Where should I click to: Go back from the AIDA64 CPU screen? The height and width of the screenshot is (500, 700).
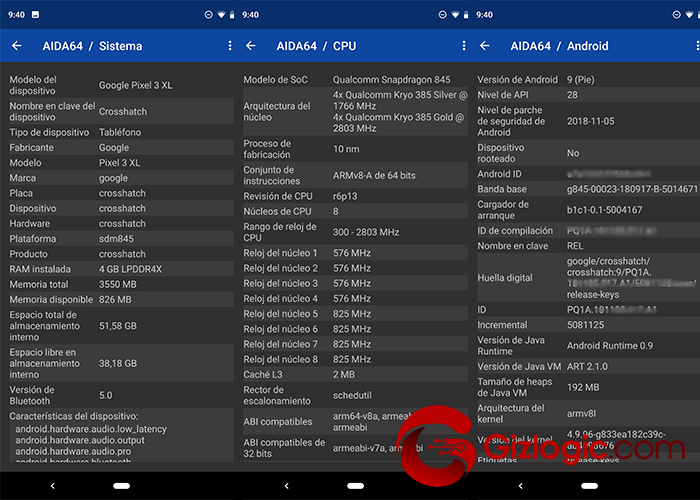250,46
